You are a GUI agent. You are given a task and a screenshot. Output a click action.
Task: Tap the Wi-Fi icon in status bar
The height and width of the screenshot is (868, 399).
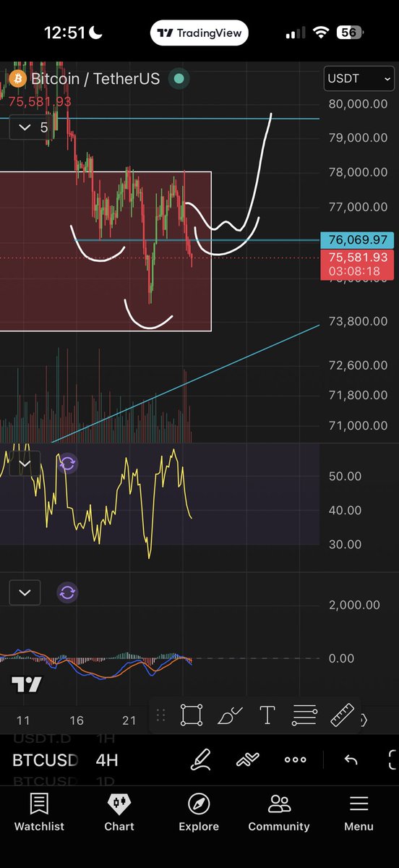(x=320, y=33)
